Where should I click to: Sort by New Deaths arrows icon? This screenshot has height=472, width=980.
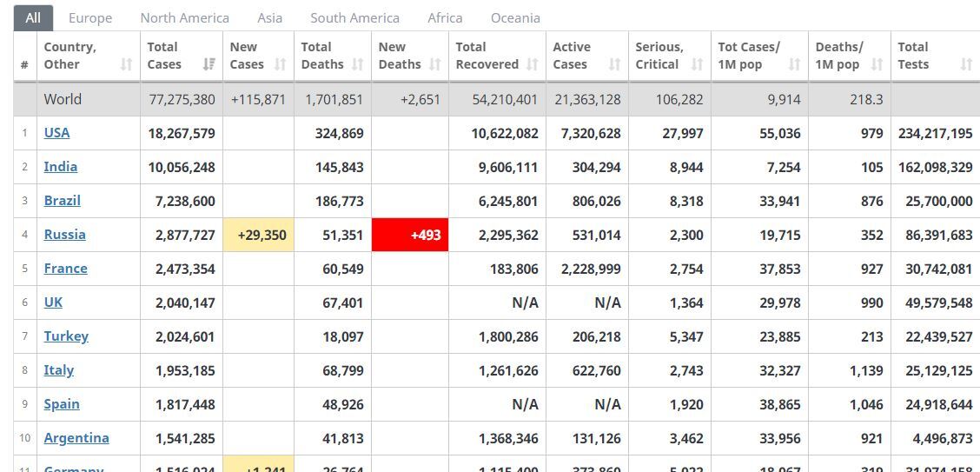[x=435, y=64]
